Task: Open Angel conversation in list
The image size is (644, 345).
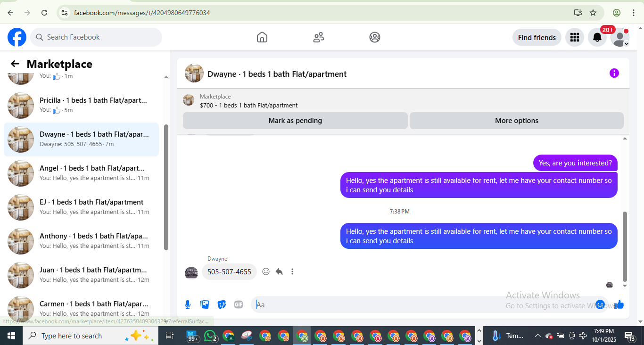Action: 81,173
